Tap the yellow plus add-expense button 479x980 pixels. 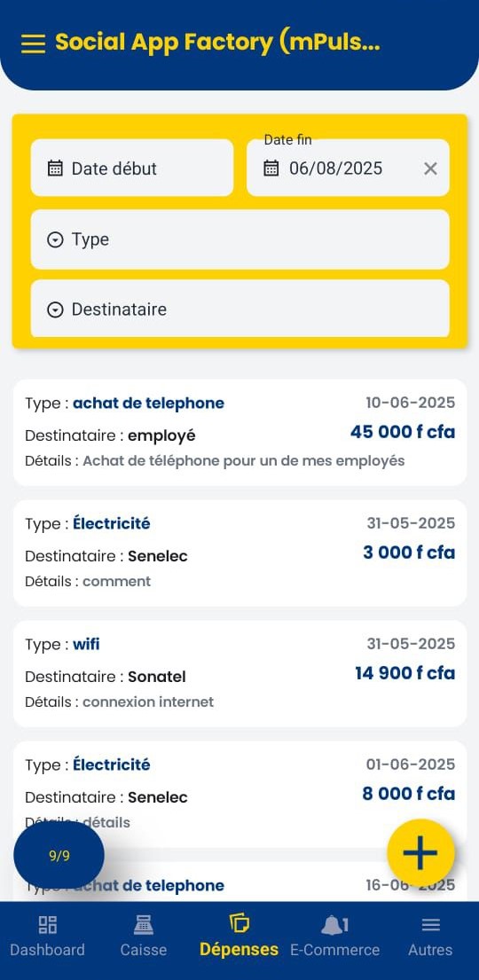(420, 852)
